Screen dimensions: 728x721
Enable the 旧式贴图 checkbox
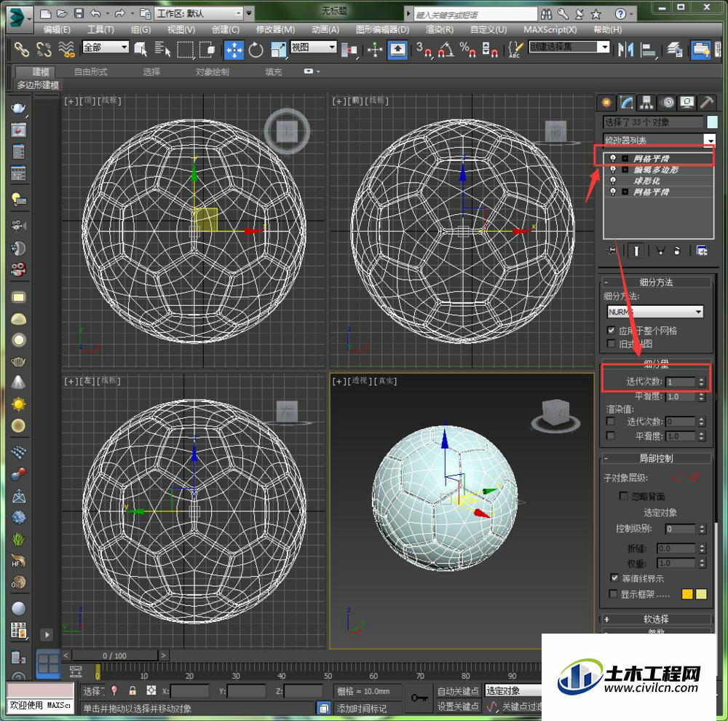tap(611, 343)
